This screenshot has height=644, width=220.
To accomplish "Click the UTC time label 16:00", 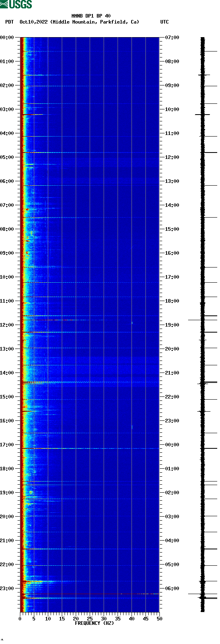I will pyautogui.click(x=172, y=253).
